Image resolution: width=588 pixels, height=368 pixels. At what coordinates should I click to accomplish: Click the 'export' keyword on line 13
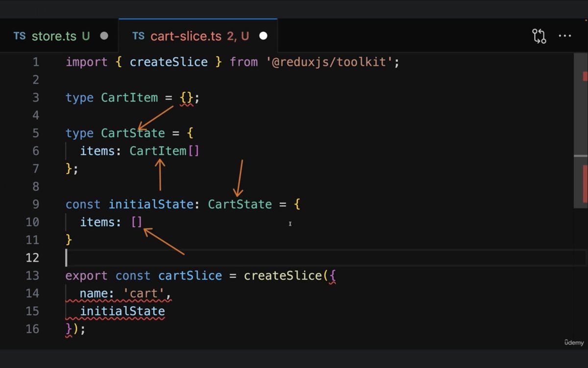[x=87, y=275]
